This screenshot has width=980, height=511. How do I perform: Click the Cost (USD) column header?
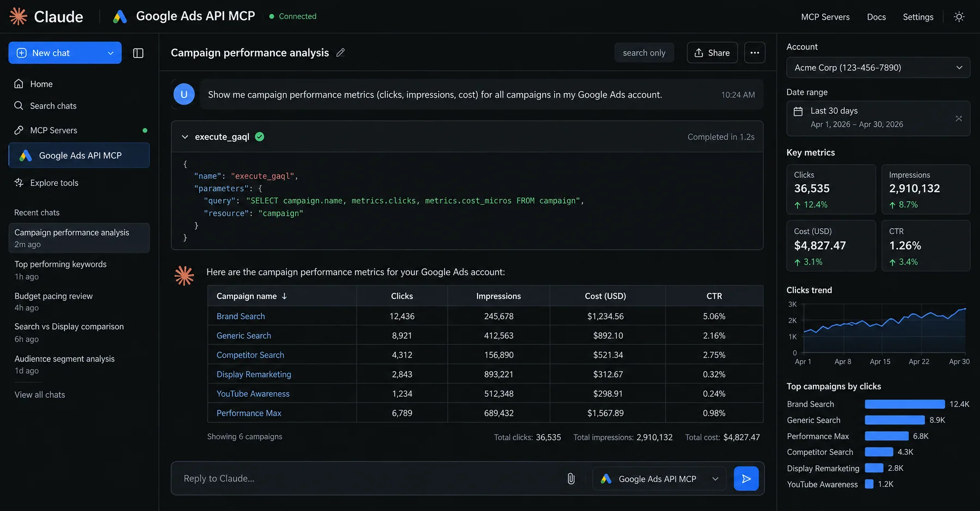coord(605,296)
